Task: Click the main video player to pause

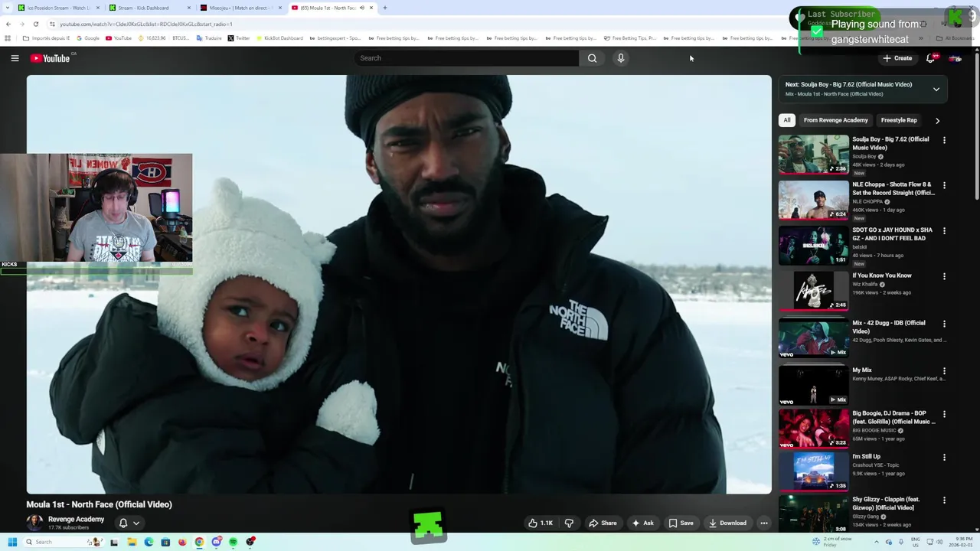Action: pyautogui.click(x=399, y=285)
